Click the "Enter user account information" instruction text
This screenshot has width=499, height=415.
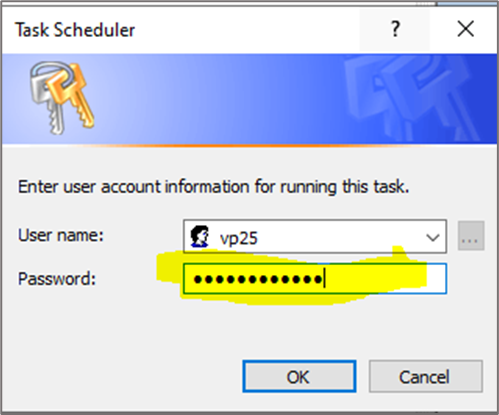[x=213, y=187]
